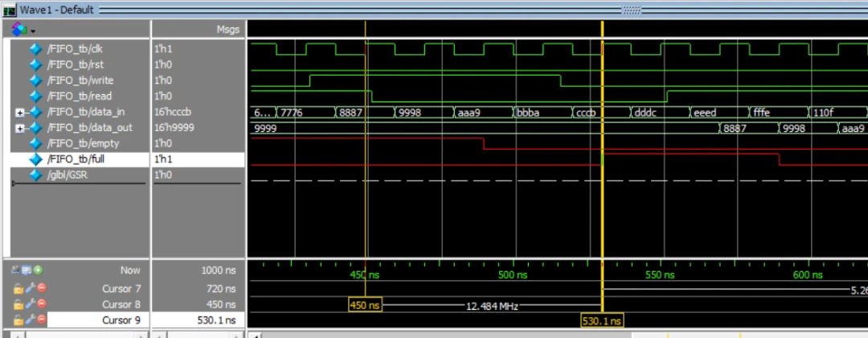The width and height of the screenshot is (868, 338).
Task: Click the Cursor 7 time value 720 ns
Action: pyautogui.click(x=219, y=288)
